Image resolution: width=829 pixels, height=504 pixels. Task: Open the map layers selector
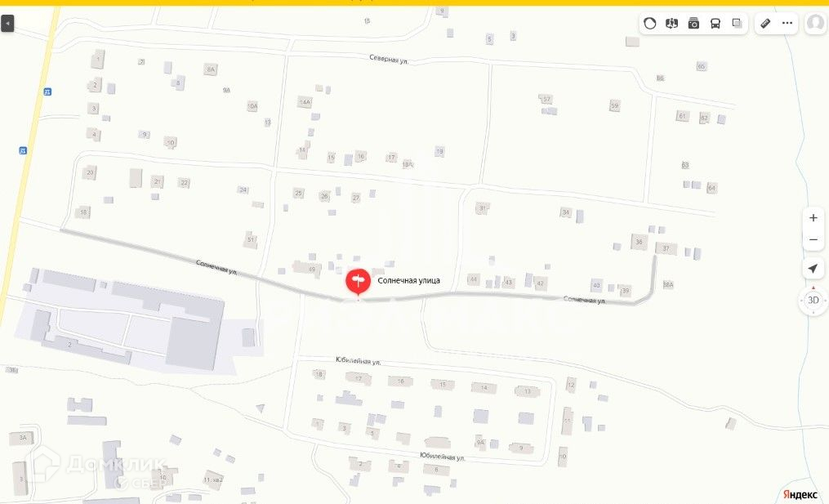point(737,23)
